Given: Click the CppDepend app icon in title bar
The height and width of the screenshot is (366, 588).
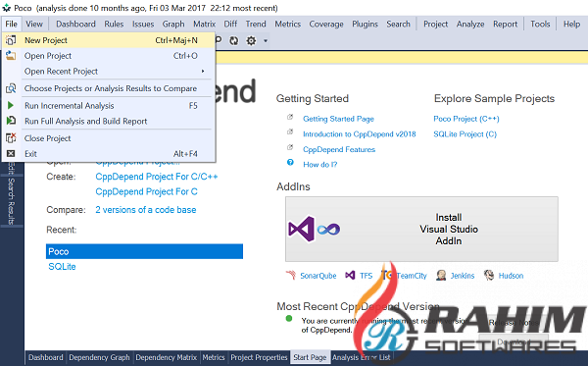Looking at the screenshot, I should tap(7, 8).
